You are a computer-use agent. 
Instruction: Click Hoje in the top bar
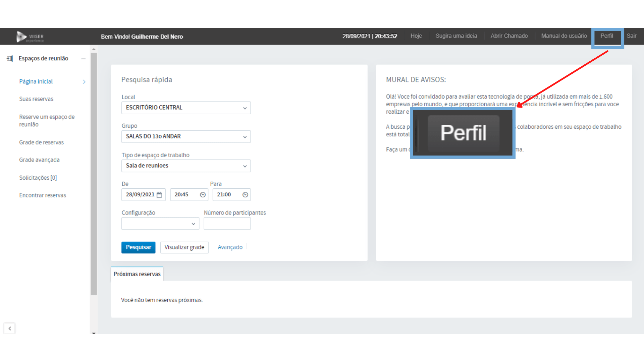pyautogui.click(x=416, y=36)
